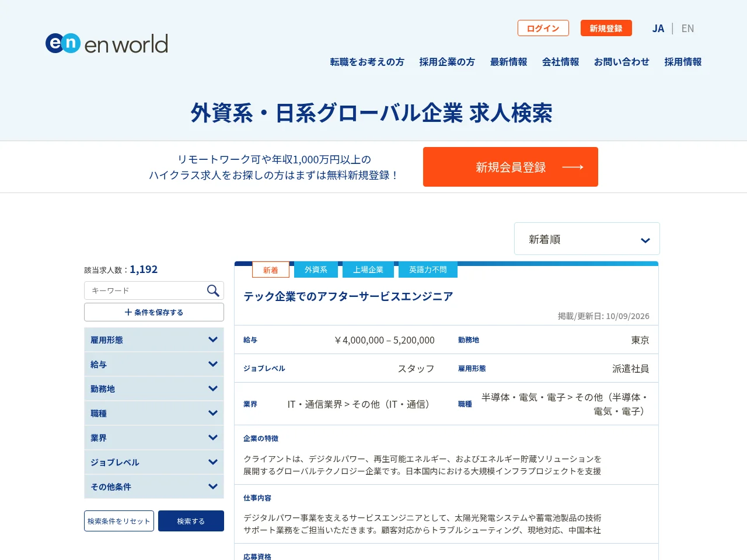Switch language to EN

[x=688, y=29]
